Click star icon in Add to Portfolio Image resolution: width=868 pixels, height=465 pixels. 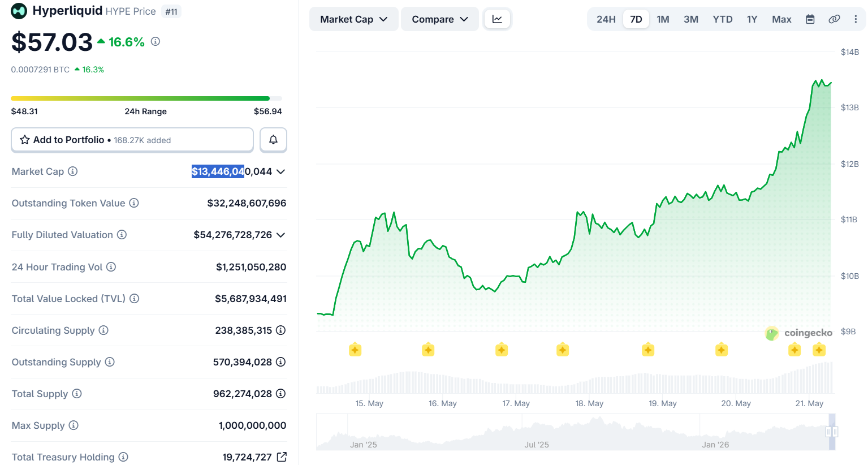(25, 140)
